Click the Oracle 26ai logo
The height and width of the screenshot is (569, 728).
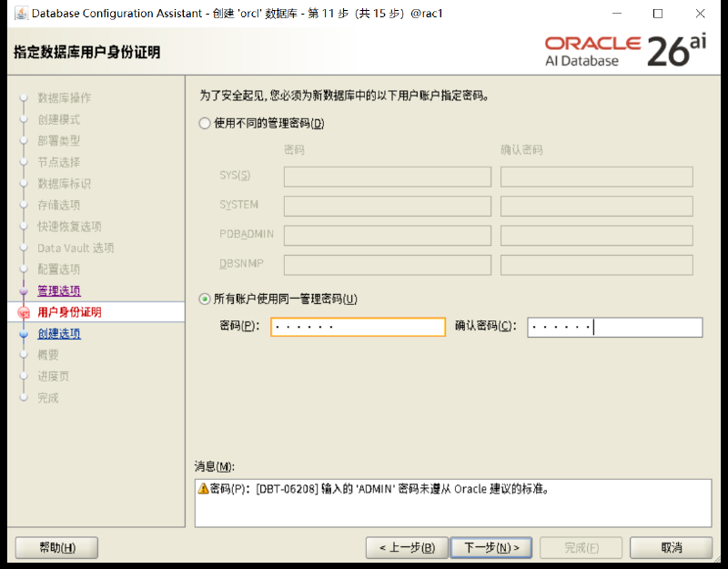[625, 51]
